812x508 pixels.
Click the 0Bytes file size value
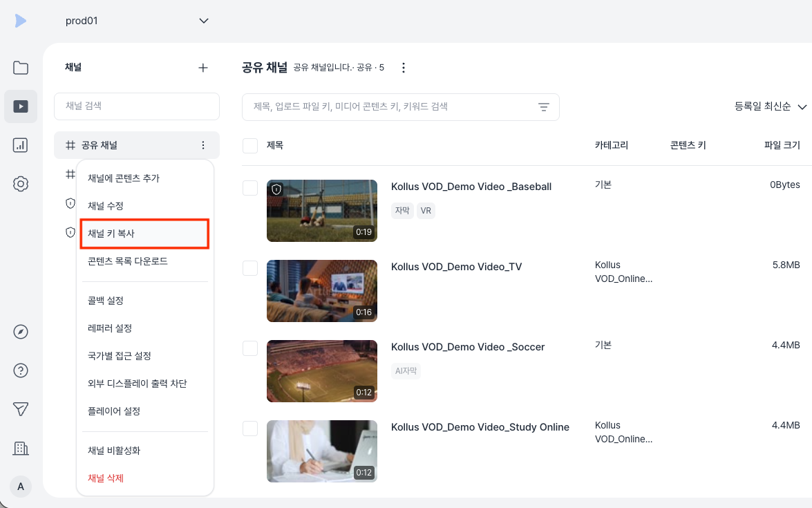click(x=784, y=185)
